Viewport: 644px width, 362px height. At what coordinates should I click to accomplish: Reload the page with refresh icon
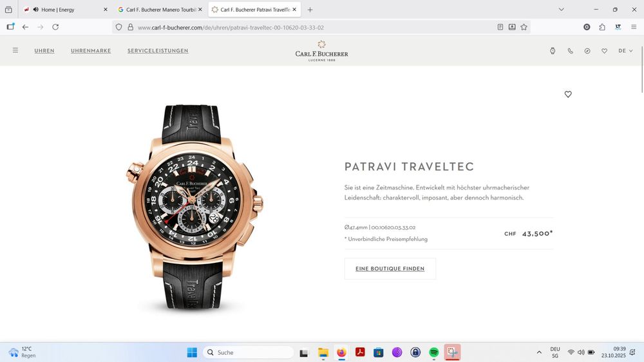pos(55,27)
